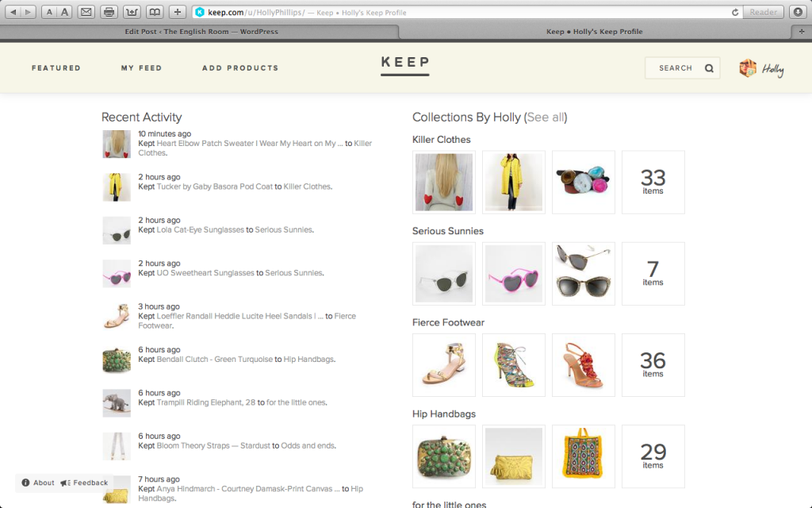
Task: Click the Keep favicon in address bar
Action: [200, 12]
